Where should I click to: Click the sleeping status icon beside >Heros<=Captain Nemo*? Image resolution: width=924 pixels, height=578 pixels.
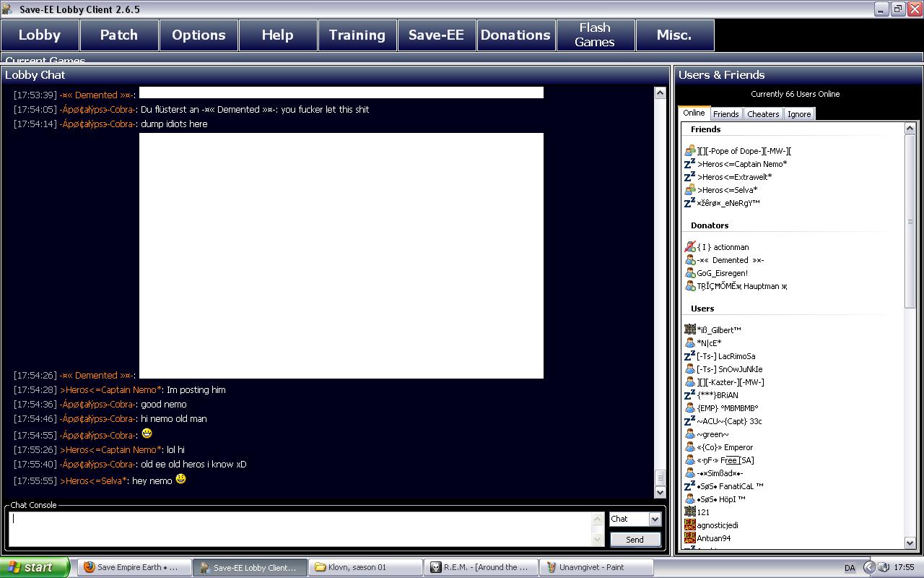[689, 164]
